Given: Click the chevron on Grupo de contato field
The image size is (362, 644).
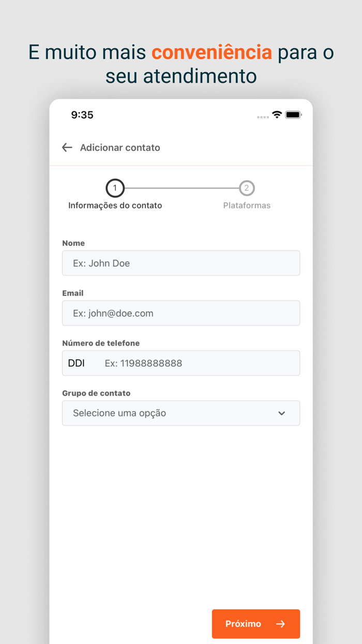Looking at the screenshot, I should 282,413.
